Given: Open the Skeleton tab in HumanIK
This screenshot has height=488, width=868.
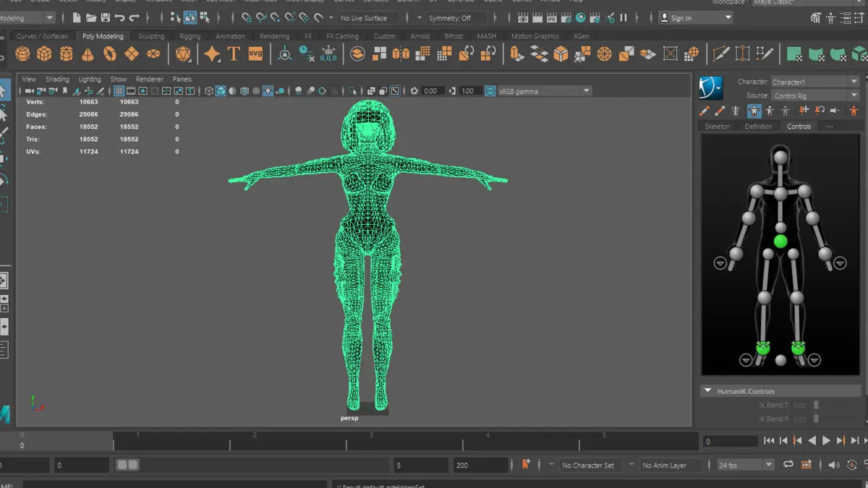Looking at the screenshot, I should (717, 127).
